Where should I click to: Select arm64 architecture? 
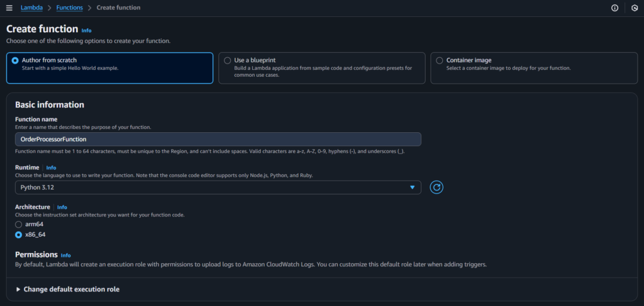pyautogui.click(x=19, y=224)
